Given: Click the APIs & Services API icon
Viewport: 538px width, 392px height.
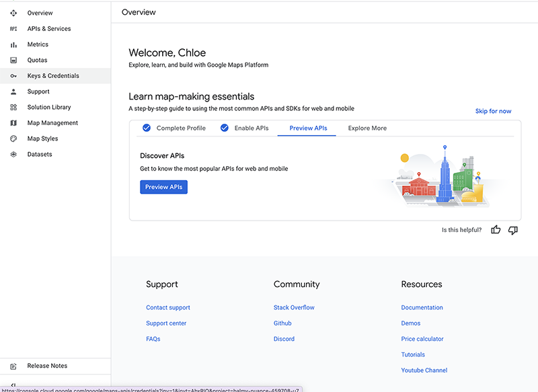Looking at the screenshot, I should 13,29.
